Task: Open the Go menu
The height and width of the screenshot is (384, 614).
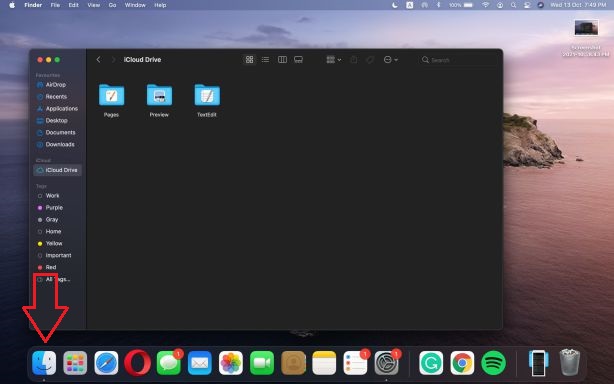Action: (112, 5)
